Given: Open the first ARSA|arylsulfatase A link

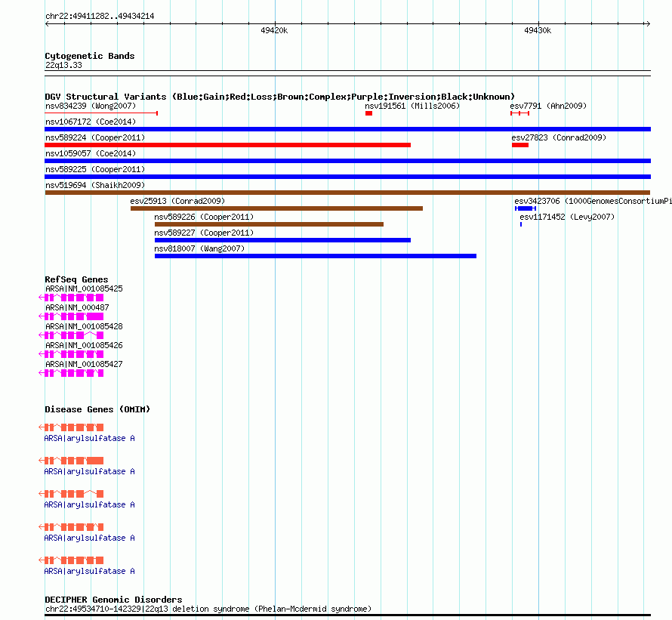Looking at the screenshot, I should click(x=90, y=438).
